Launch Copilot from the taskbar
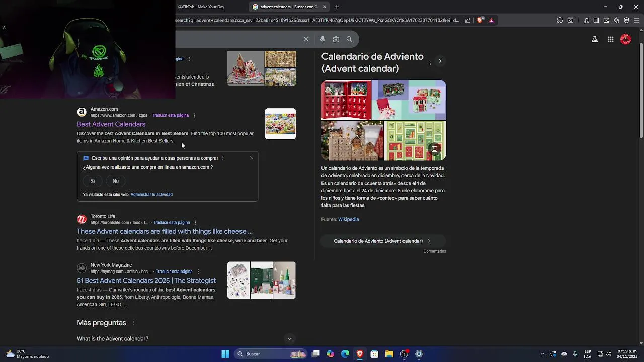Image resolution: width=644 pixels, height=362 pixels. [330, 354]
